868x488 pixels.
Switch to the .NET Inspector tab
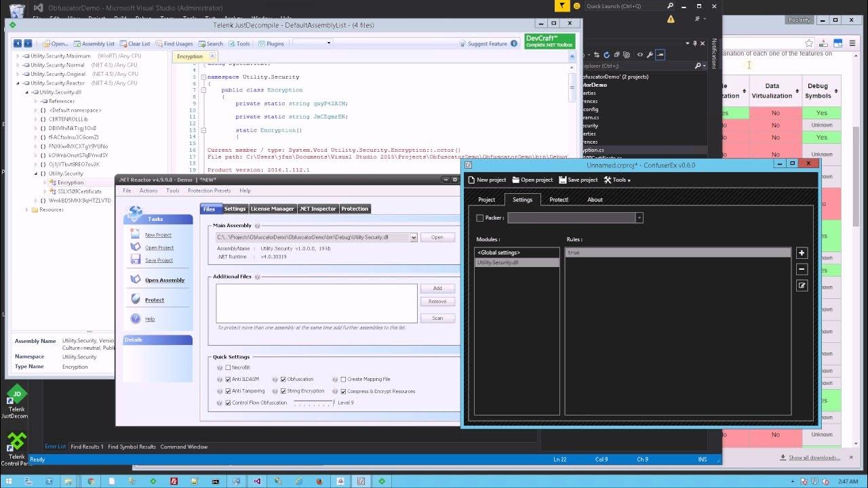click(318, 209)
